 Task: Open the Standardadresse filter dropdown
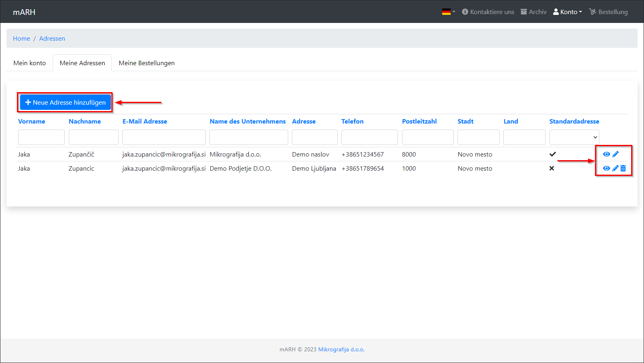click(x=574, y=137)
